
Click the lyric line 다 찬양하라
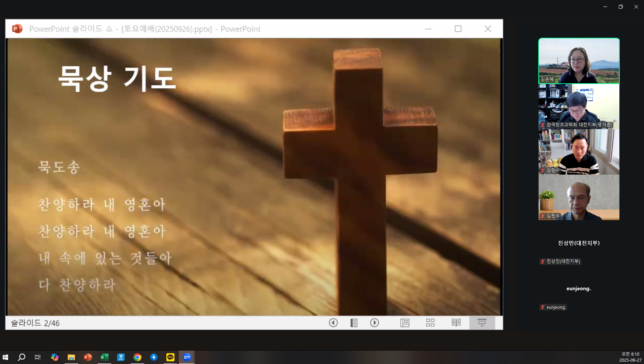tap(77, 285)
